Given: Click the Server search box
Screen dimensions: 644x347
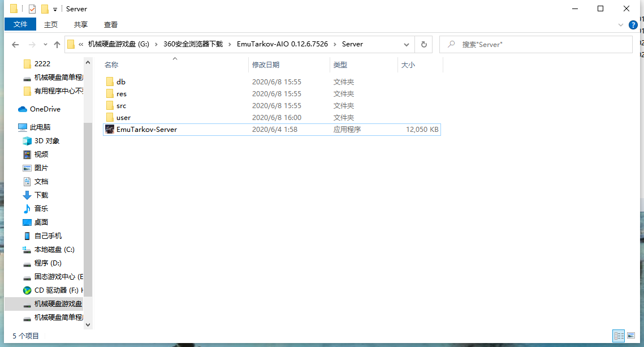Looking at the screenshot, I should pos(536,44).
